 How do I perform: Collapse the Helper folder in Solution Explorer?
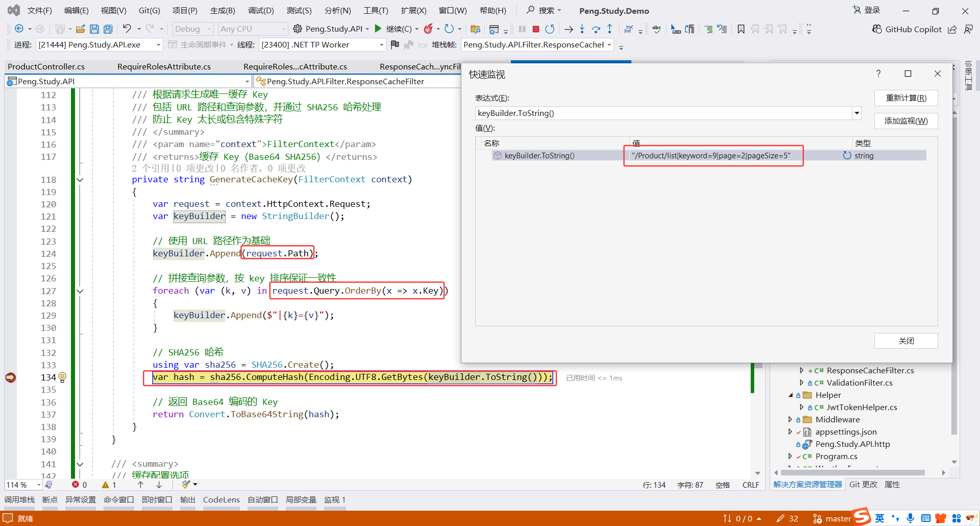tap(790, 395)
